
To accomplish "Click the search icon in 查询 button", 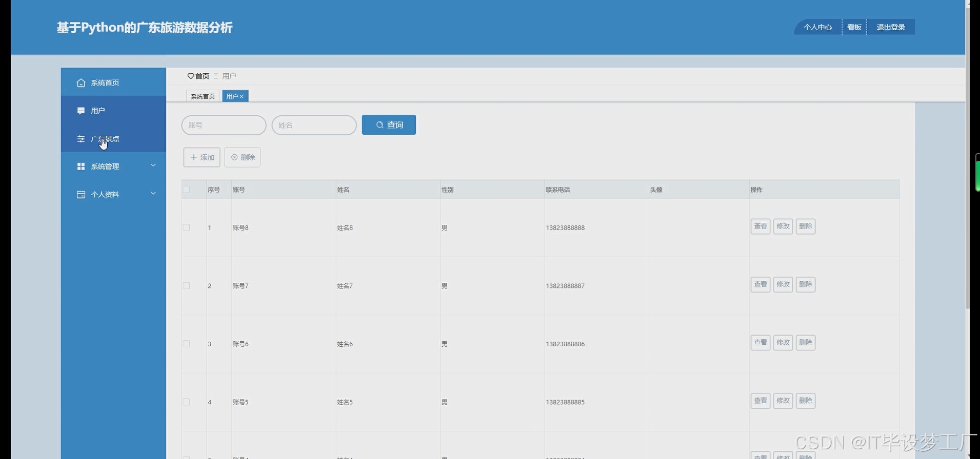I will coord(380,125).
